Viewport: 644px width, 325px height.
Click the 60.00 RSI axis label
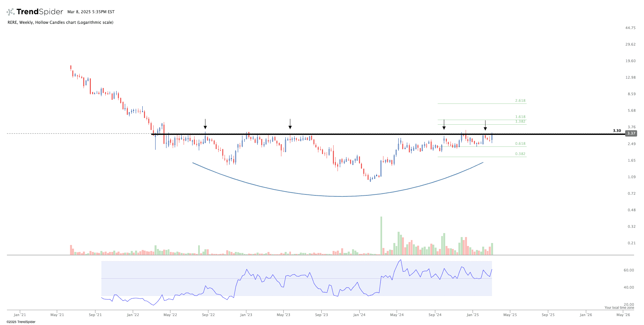click(x=628, y=270)
